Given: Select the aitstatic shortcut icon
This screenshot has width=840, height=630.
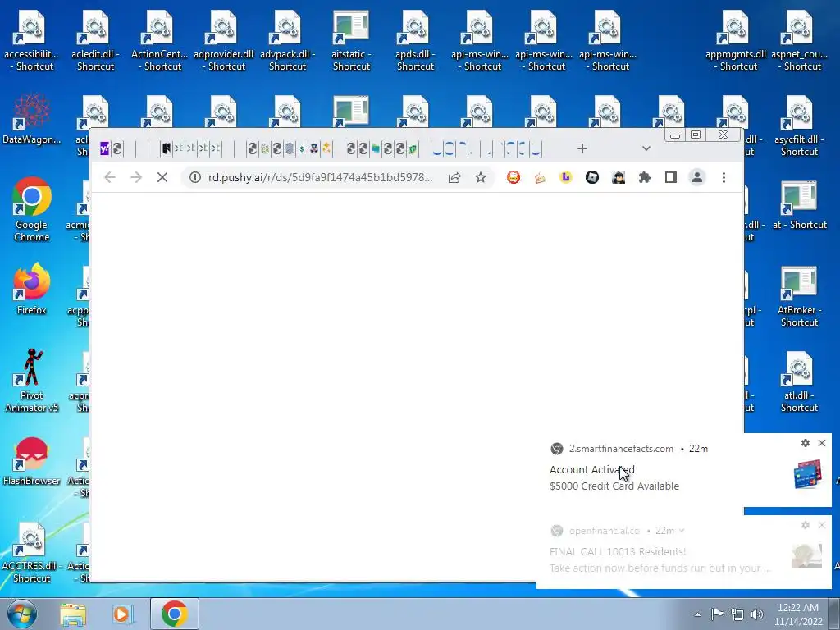Looking at the screenshot, I should (x=351, y=42).
